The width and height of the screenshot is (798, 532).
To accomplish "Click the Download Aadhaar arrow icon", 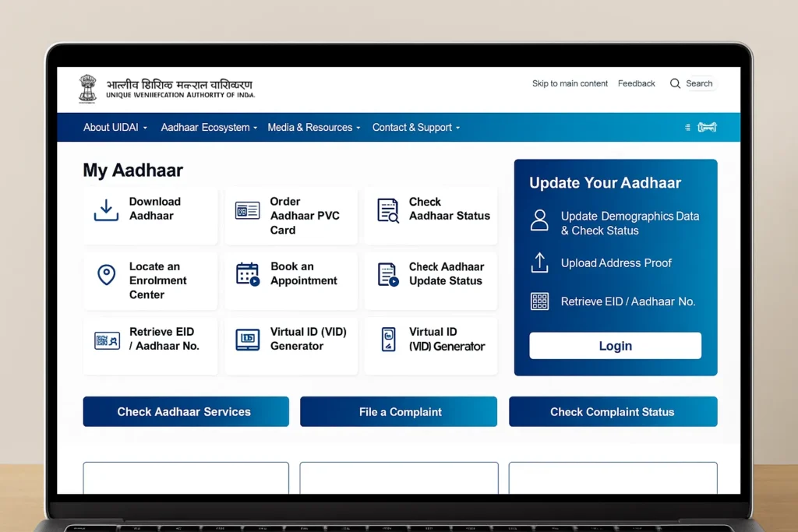I will pos(106,210).
